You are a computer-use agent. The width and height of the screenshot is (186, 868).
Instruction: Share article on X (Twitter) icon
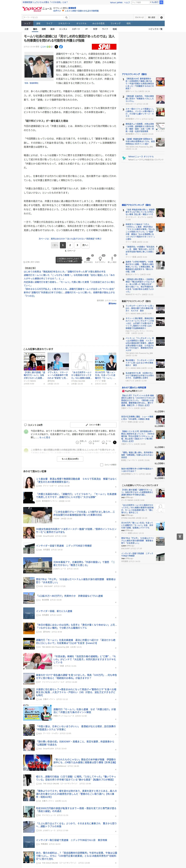coord(56,47)
